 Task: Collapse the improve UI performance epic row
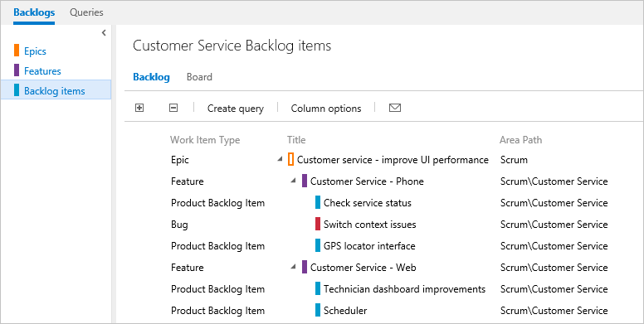pyautogui.click(x=281, y=159)
